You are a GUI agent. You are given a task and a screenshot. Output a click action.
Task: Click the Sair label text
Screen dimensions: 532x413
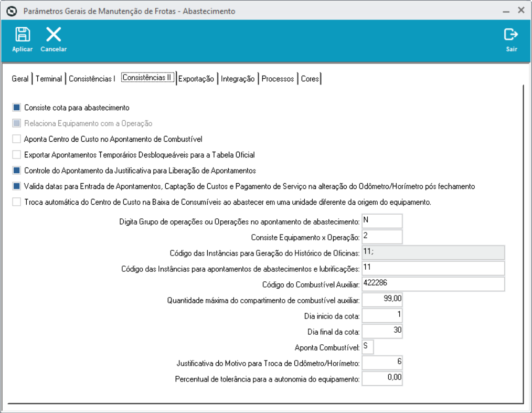click(x=512, y=49)
